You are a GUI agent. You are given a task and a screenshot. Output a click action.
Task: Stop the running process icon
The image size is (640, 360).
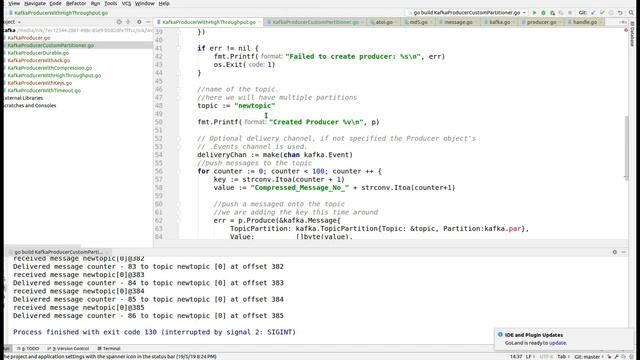[x=570, y=13]
